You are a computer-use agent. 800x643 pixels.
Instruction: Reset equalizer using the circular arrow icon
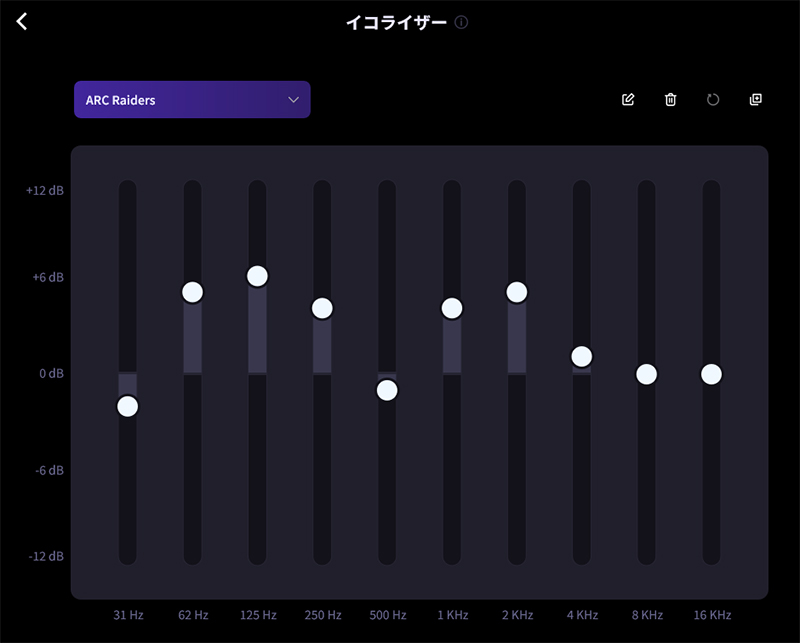pyautogui.click(x=713, y=100)
